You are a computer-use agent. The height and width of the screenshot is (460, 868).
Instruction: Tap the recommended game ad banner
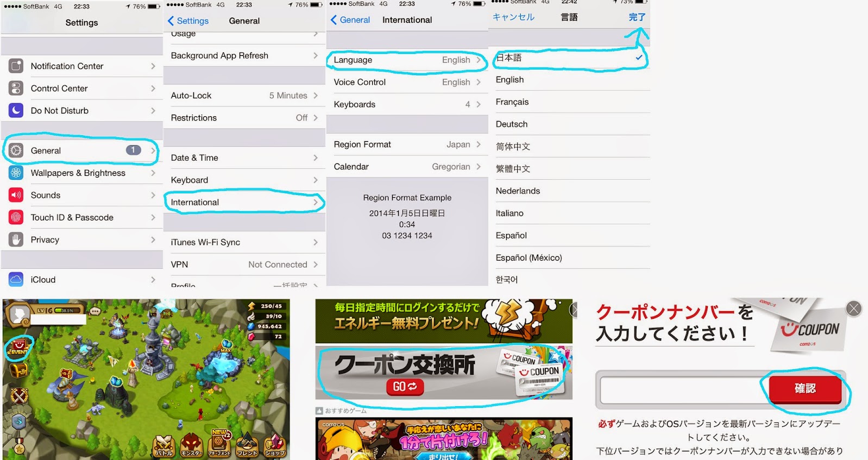click(443, 439)
